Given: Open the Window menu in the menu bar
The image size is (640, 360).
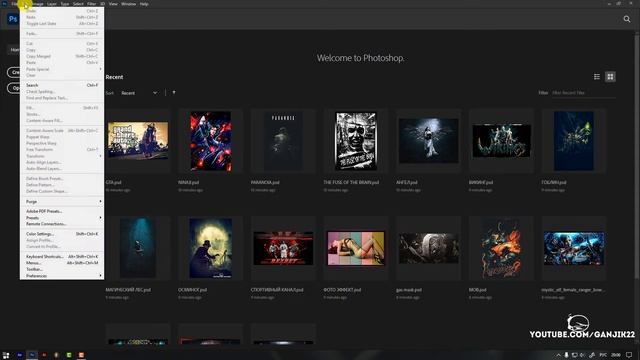Looking at the screenshot, I should point(129,4).
